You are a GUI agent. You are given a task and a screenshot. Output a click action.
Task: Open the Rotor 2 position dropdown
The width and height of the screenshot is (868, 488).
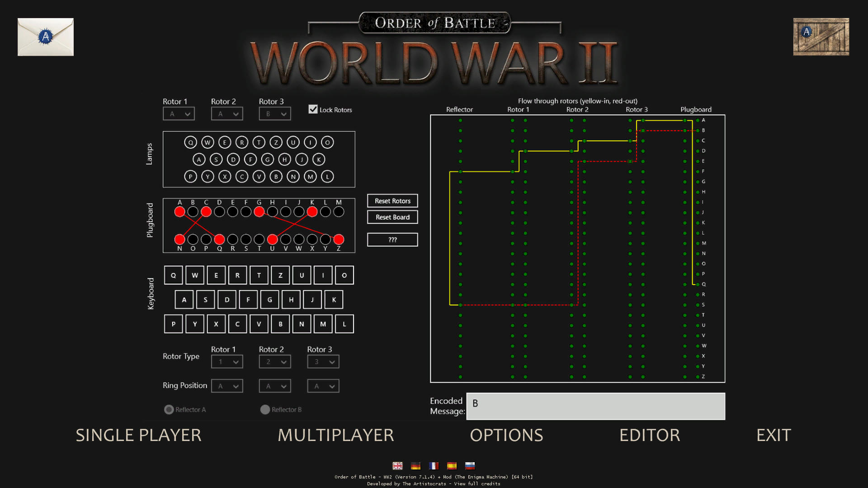(227, 114)
